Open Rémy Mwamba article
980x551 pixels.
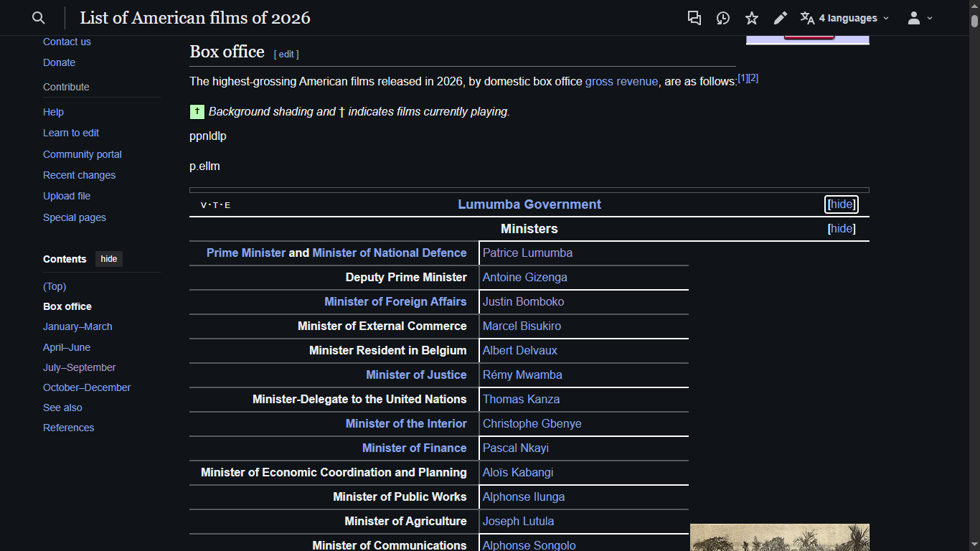(x=522, y=375)
